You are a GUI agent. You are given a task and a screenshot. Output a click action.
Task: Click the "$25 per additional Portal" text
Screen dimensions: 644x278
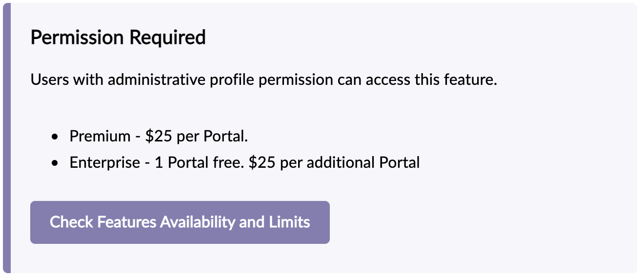click(x=334, y=162)
